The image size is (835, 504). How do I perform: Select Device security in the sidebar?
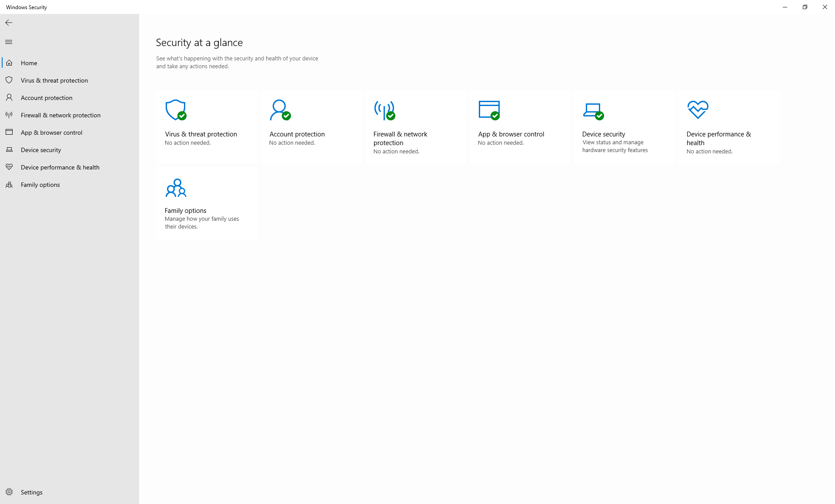click(41, 150)
